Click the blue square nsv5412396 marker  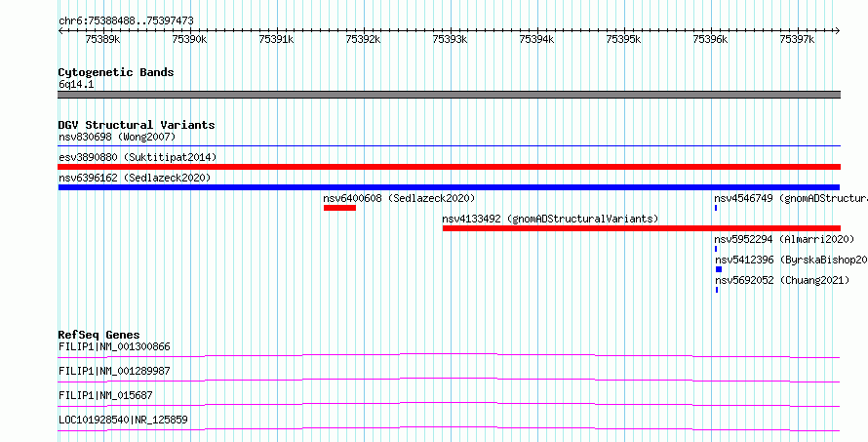[x=719, y=269]
